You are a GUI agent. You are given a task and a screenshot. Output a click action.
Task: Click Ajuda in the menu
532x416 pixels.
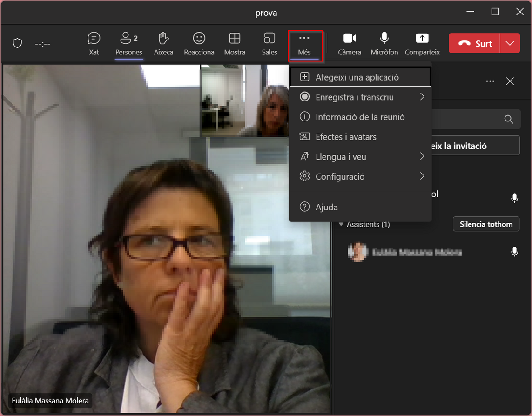(x=360, y=207)
